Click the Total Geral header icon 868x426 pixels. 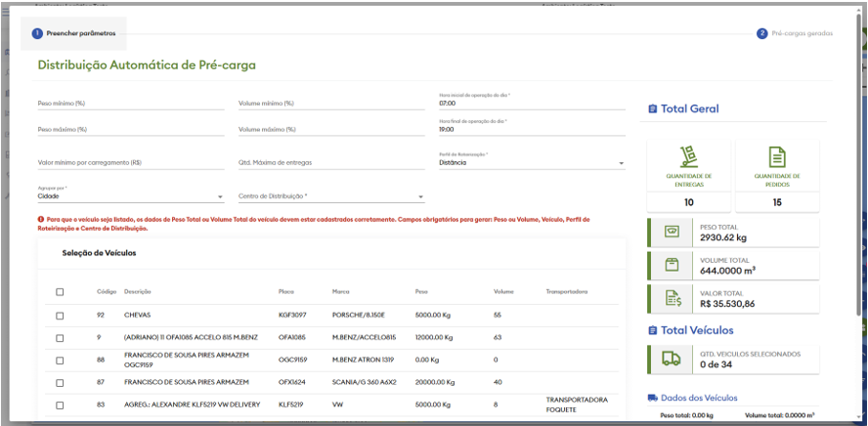[652, 108]
